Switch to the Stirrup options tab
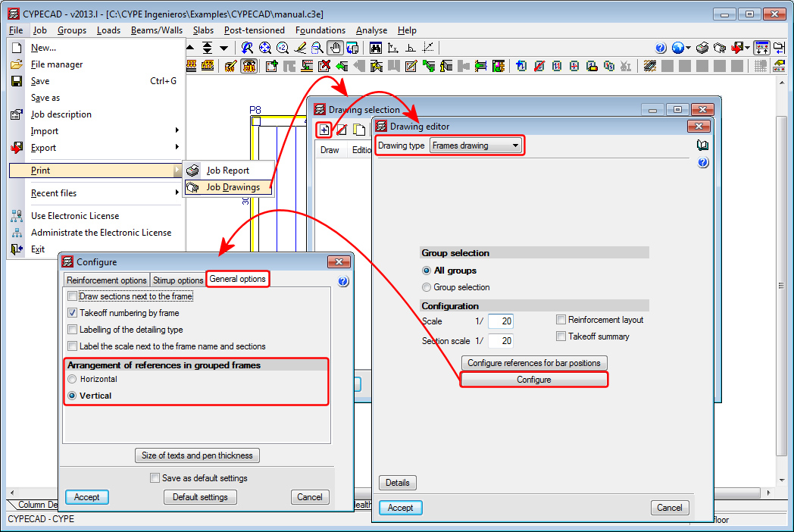Image resolution: width=794 pixels, height=532 pixels. 178,280
